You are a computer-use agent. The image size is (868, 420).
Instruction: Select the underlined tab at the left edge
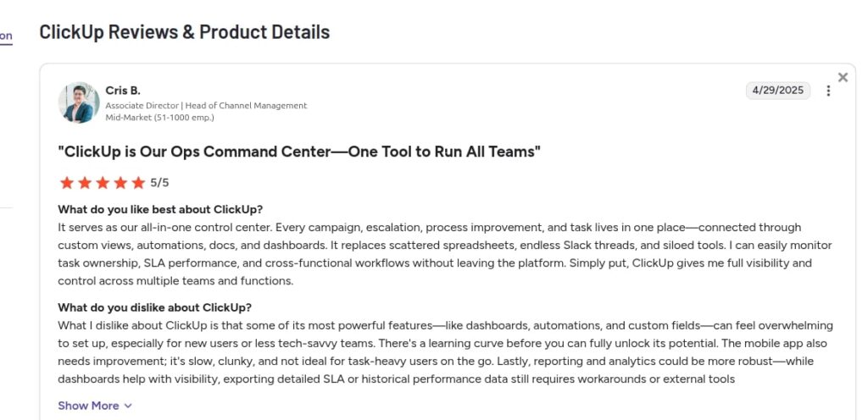point(5,36)
